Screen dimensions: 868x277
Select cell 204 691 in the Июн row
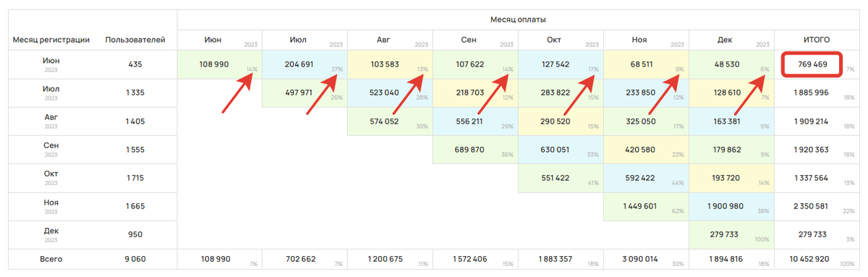tap(298, 64)
